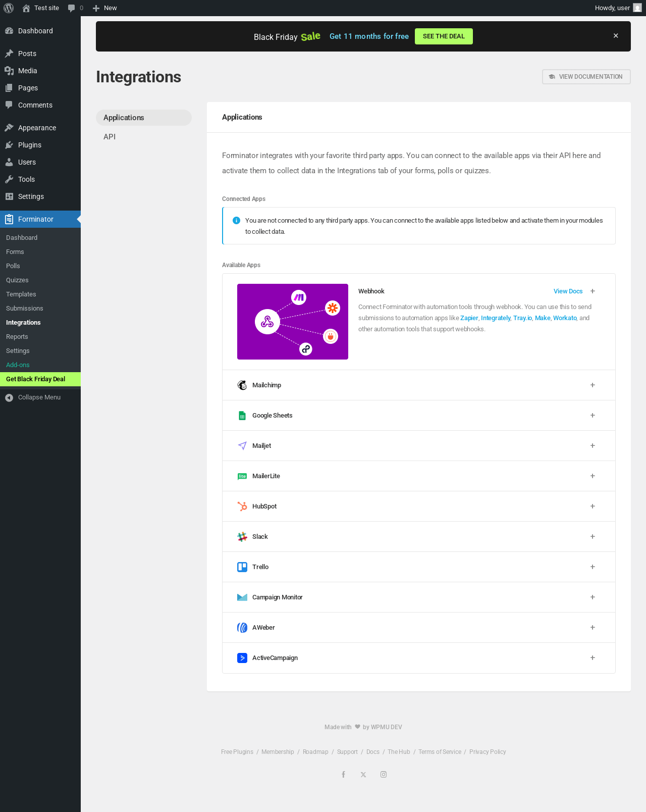Click the SEE THE DEAL button
This screenshot has height=812, width=646.
pyautogui.click(x=444, y=36)
